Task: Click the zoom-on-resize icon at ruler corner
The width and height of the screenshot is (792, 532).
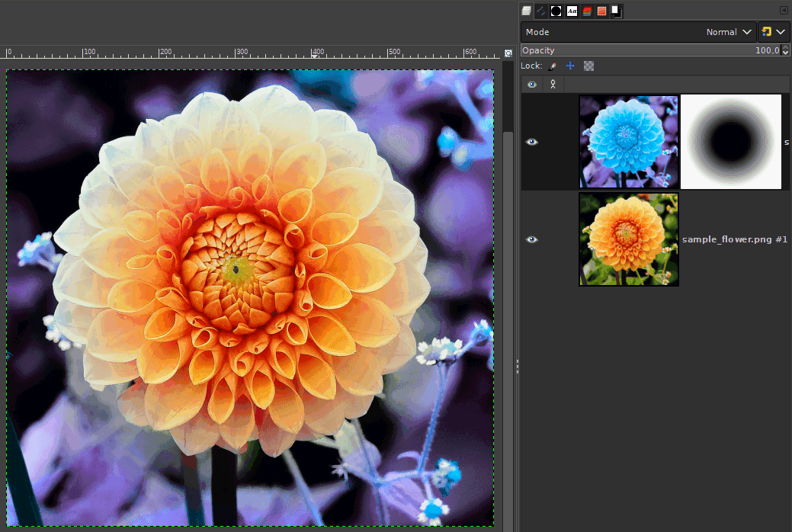Action: tap(508, 53)
